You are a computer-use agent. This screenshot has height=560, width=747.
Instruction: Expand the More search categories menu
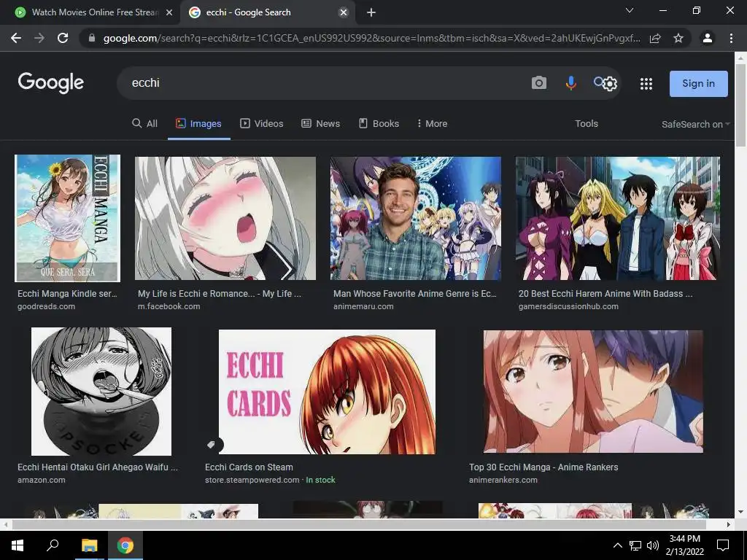point(432,123)
